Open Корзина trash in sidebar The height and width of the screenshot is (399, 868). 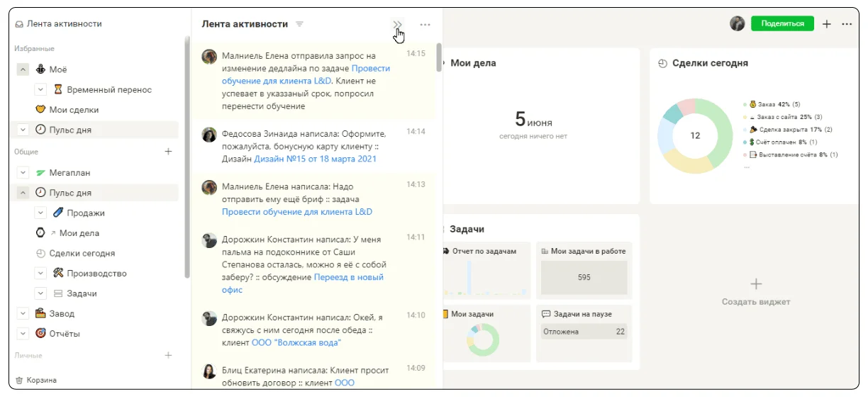[x=36, y=380]
